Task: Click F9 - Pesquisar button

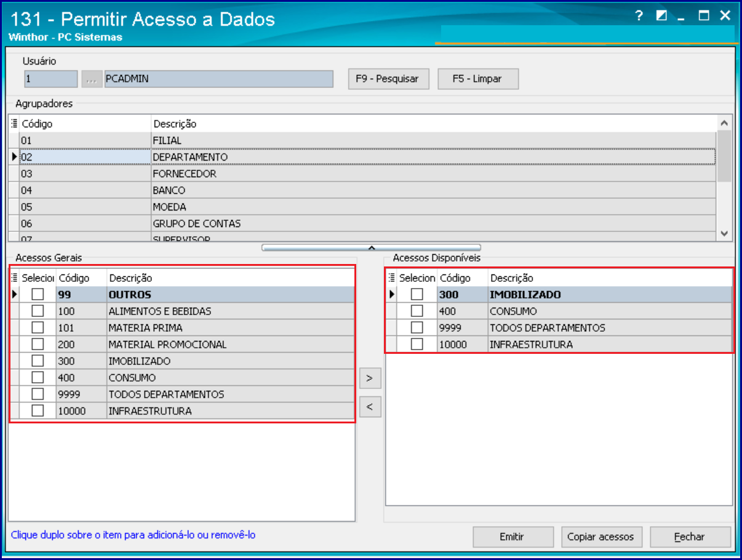Action: (x=388, y=79)
